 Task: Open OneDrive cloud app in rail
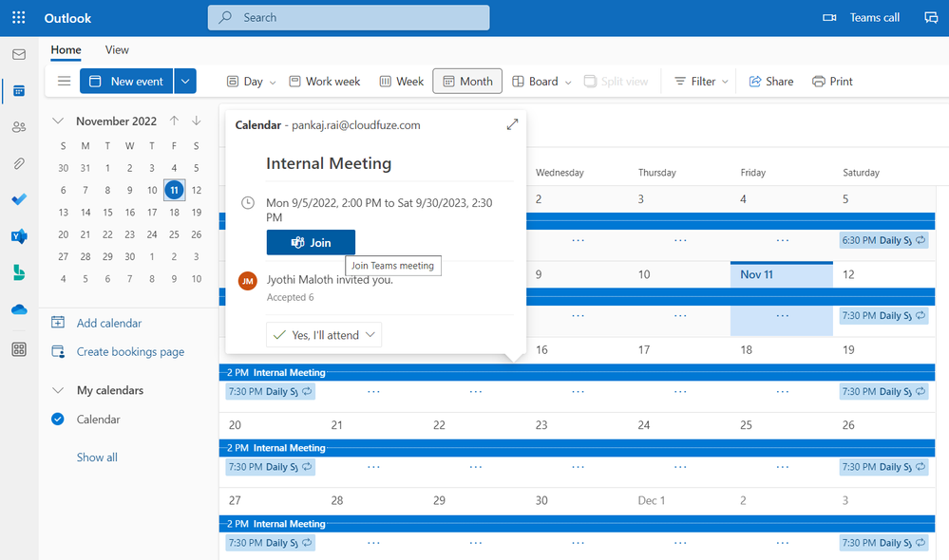(x=19, y=309)
